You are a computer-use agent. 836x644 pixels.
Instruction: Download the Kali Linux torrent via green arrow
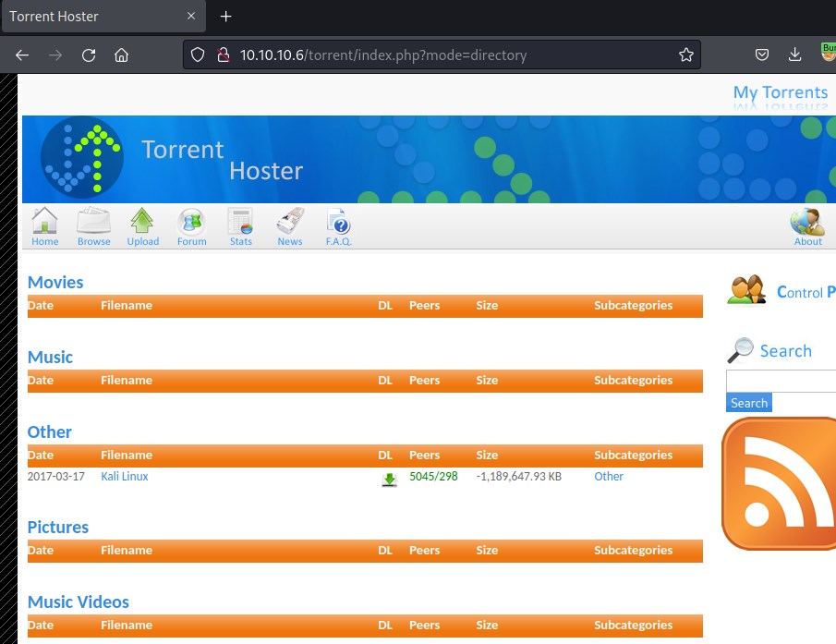[389, 479]
